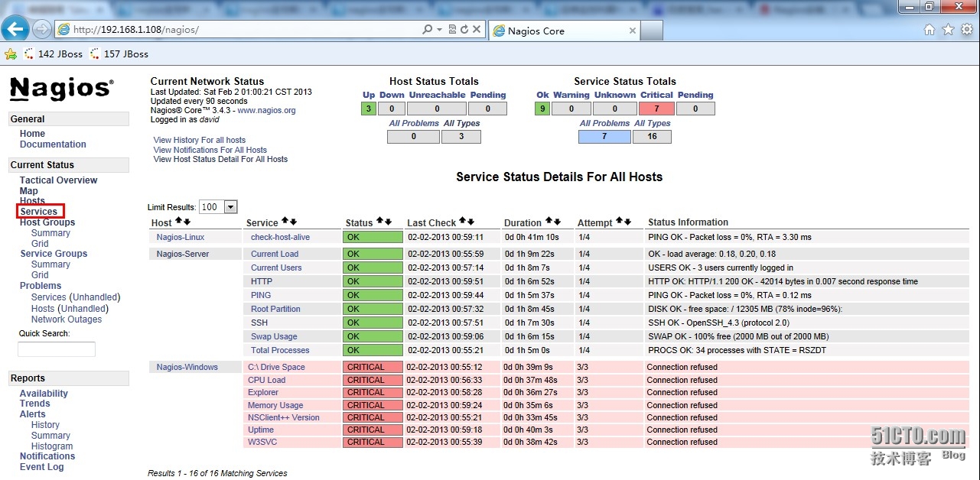Screen dimensions: 980x480
Task: Sort Duration column ascending arrow
Action: pos(549,222)
